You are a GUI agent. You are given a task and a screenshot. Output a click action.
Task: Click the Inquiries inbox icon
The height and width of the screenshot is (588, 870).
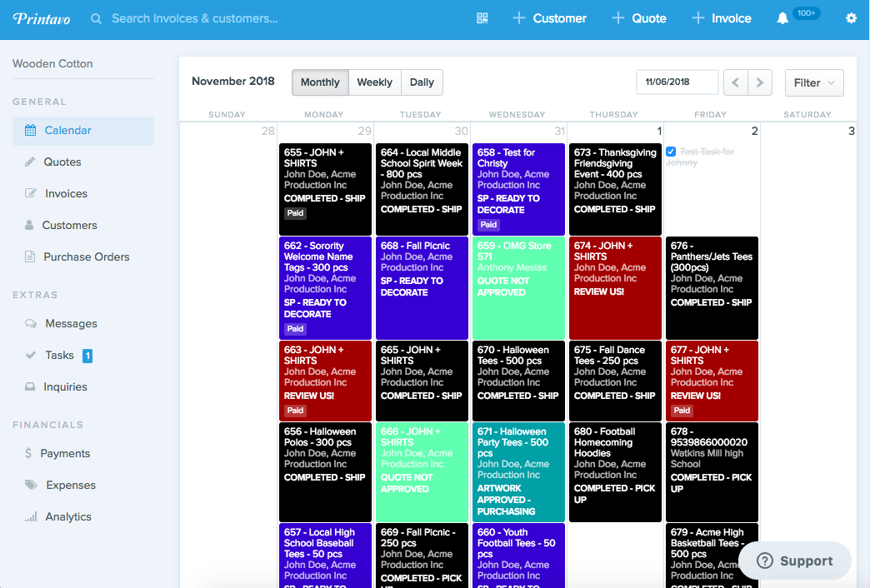pos(30,386)
